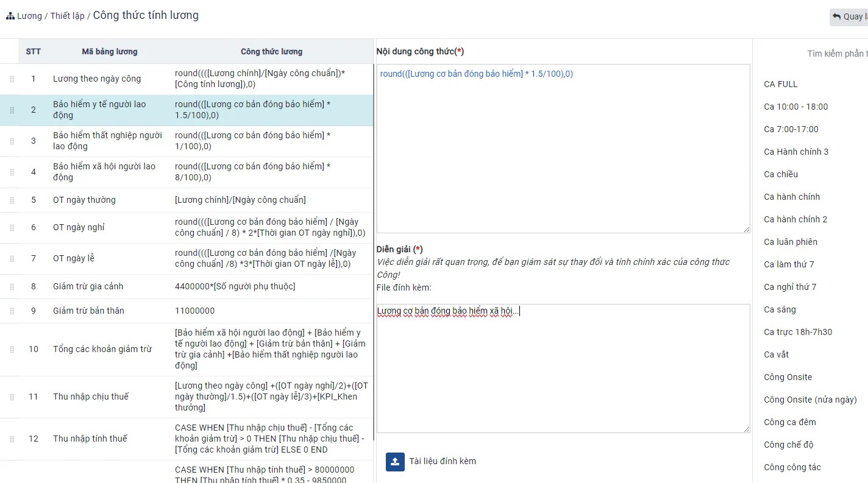
Task: Click inside the Nội dung công thức textarea
Action: [563, 152]
